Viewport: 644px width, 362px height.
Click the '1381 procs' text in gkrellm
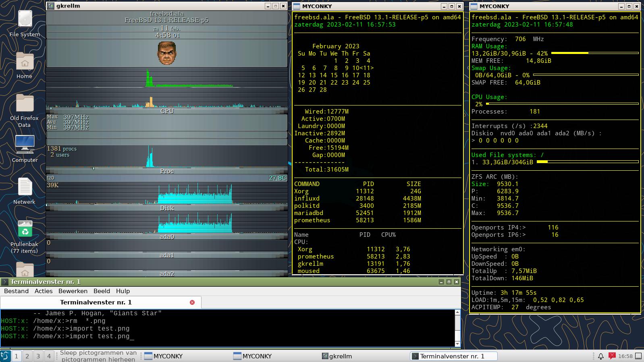pyautogui.click(x=62, y=149)
